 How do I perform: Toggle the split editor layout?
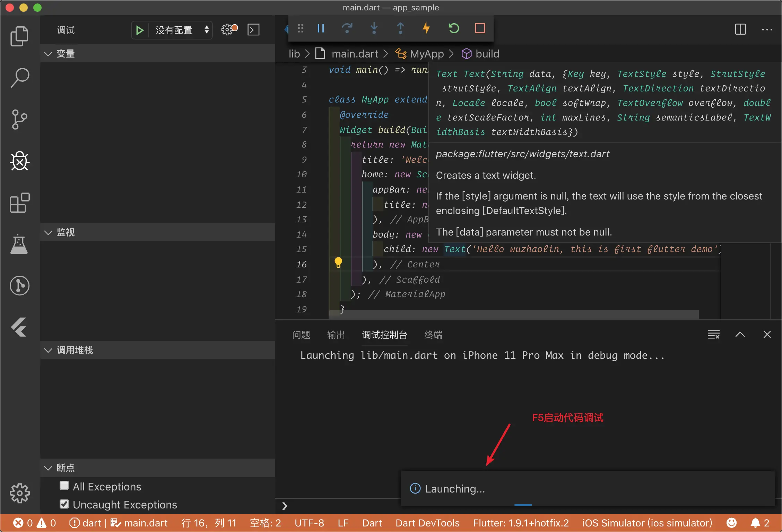[x=740, y=29]
